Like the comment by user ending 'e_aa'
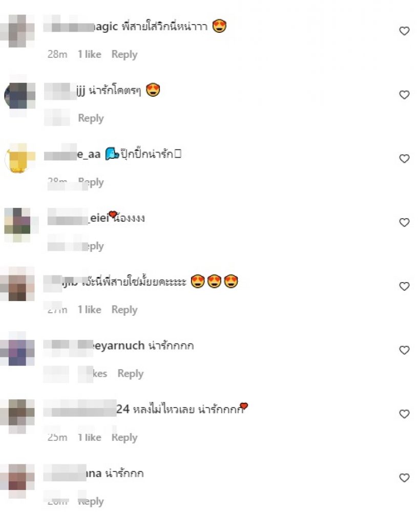Screen dimensions: 420x515 pyautogui.click(x=404, y=159)
